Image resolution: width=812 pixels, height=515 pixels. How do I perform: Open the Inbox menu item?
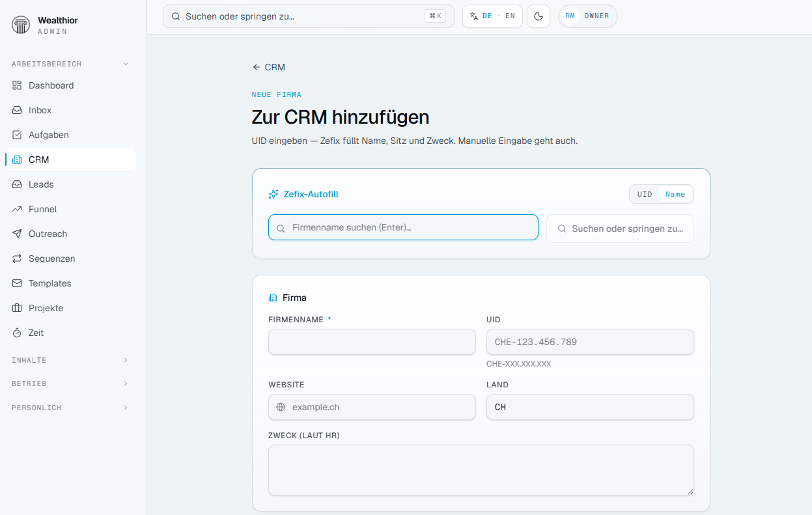tap(70, 110)
